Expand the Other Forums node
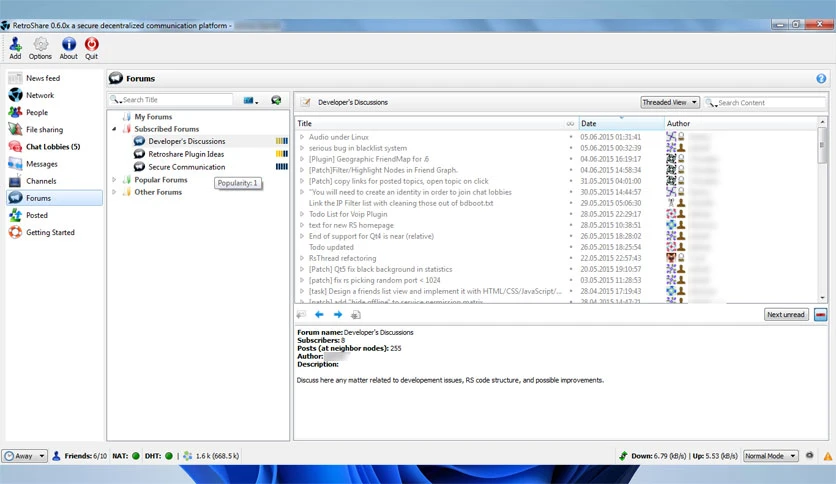Screen dimensions: 836x484 [x=114, y=192]
